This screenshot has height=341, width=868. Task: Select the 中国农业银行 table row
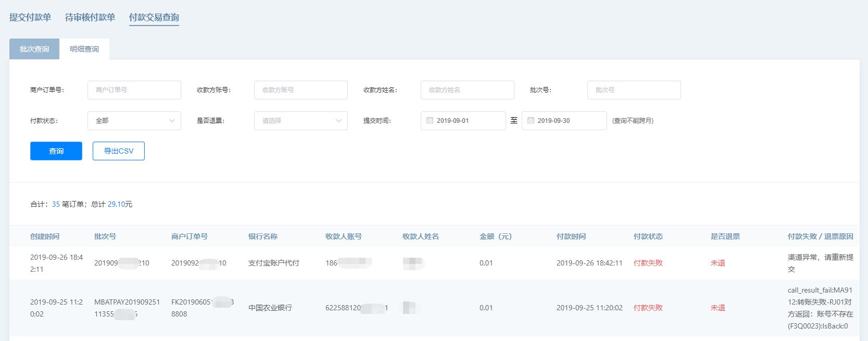(x=270, y=308)
